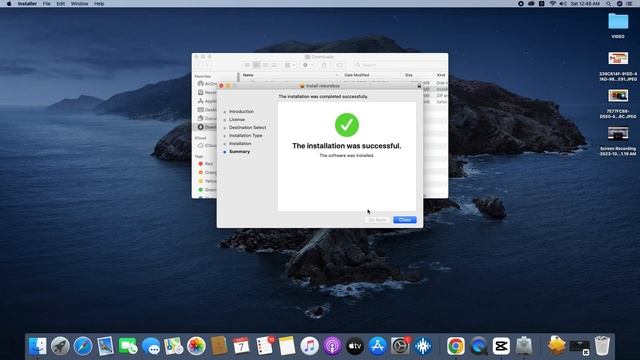The width and height of the screenshot is (640, 360).
Task: Click the green success checkmark icon
Action: coord(347,125)
